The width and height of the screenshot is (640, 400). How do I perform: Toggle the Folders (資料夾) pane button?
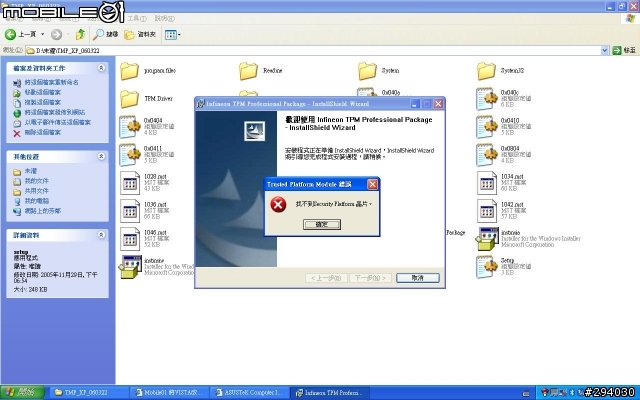tap(140, 34)
